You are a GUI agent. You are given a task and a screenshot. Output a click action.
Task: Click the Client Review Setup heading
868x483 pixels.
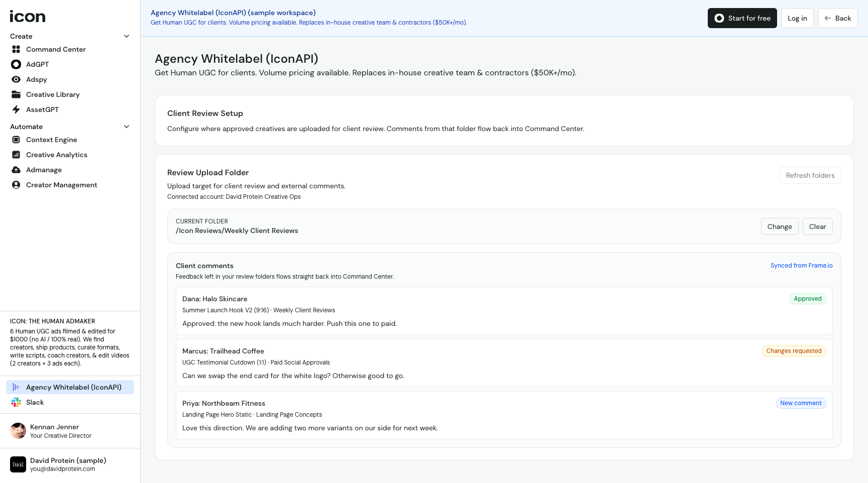[205, 113]
